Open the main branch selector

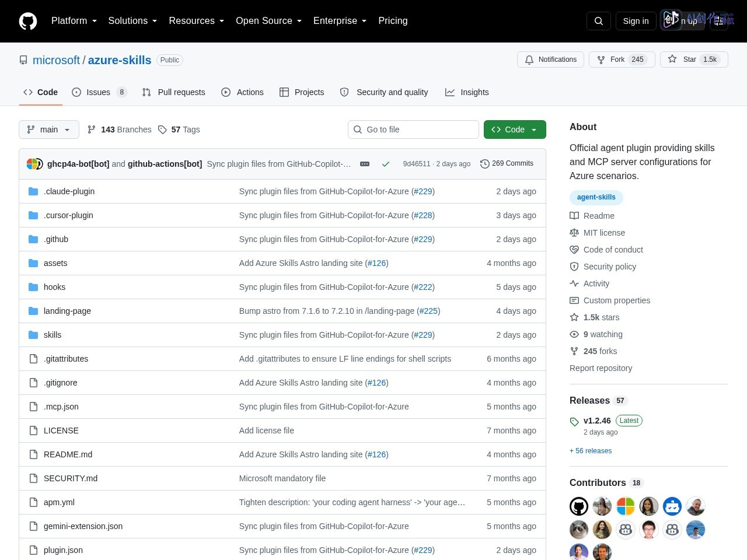click(49, 129)
